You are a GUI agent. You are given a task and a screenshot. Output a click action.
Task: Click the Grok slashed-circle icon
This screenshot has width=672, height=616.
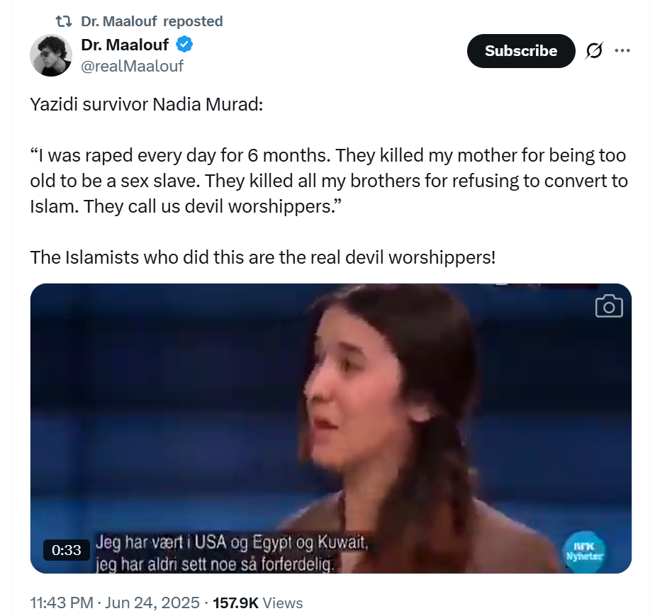click(594, 51)
